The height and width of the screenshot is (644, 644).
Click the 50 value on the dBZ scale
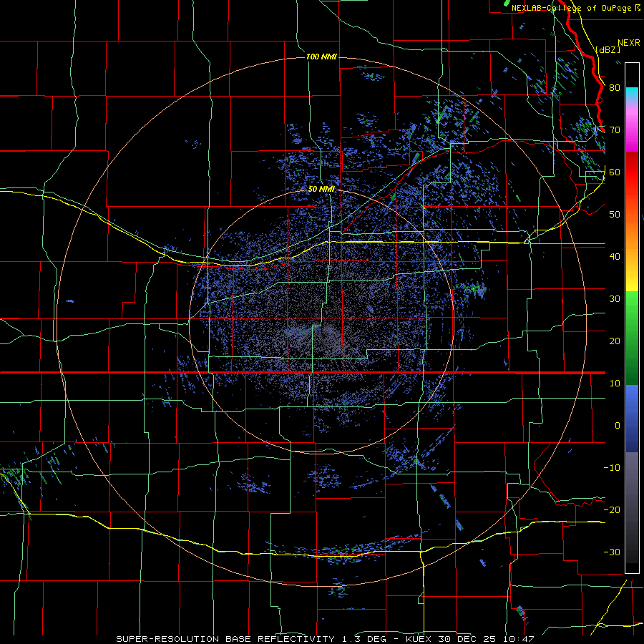tap(615, 215)
